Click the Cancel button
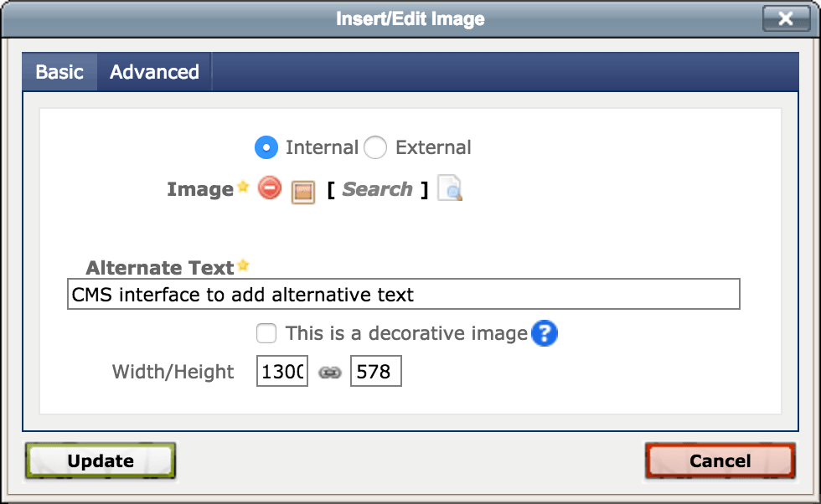Screen dimensions: 821x504 click(x=720, y=460)
